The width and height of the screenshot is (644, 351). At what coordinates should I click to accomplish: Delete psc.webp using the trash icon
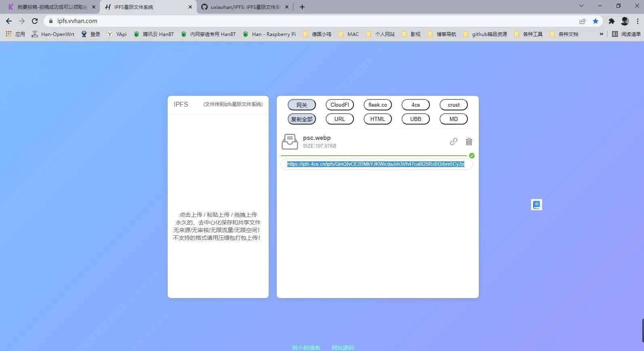[x=469, y=142]
